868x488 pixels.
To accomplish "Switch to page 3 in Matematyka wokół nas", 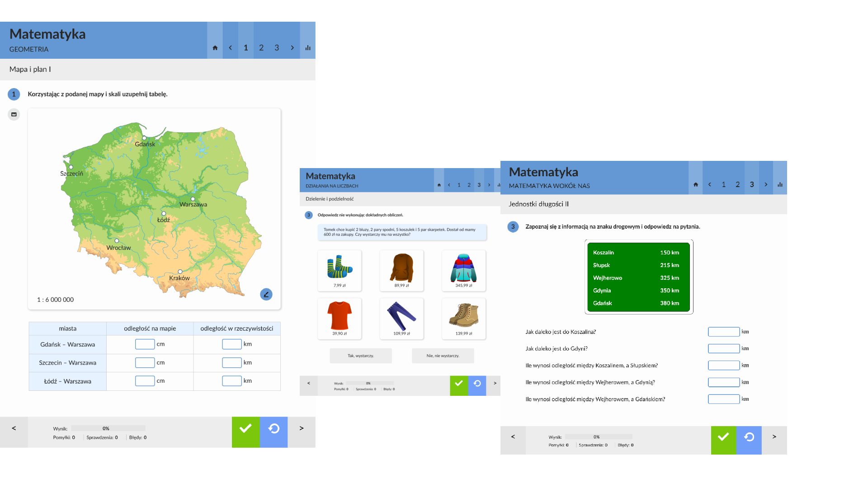I will [751, 184].
